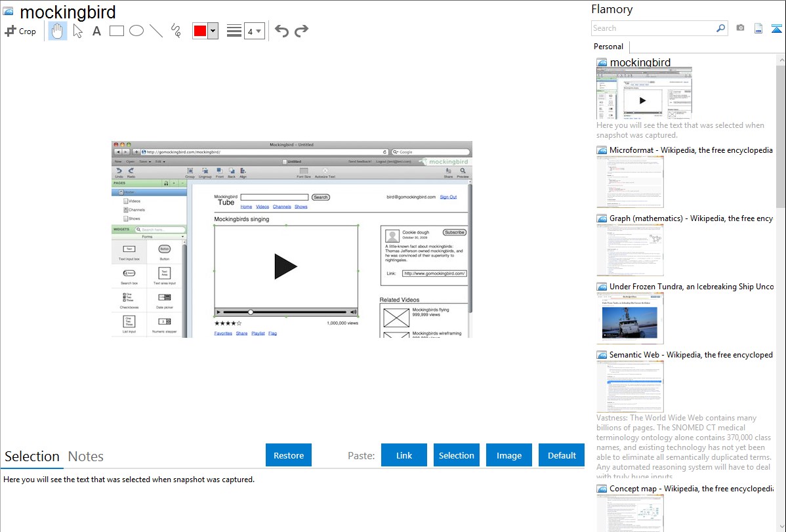Select the Crop tool

pyautogui.click(x=20, y=31)
